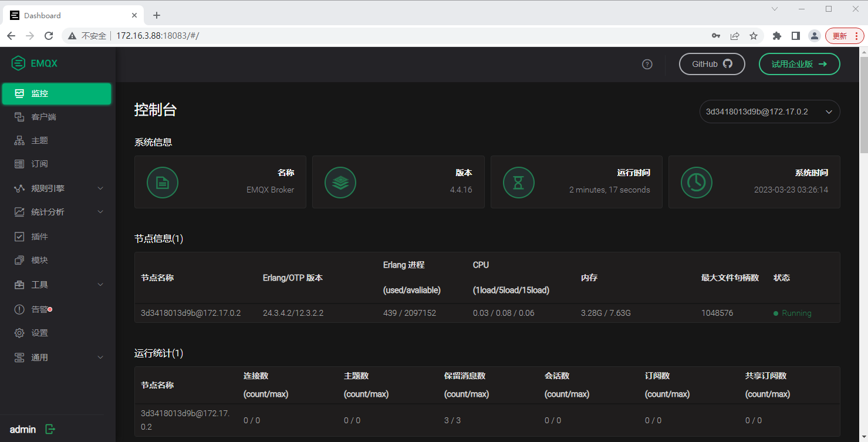Click the help question mark icon
Image resolution: width=868 pixels, height=442 pixels.
tap(647, 65)
